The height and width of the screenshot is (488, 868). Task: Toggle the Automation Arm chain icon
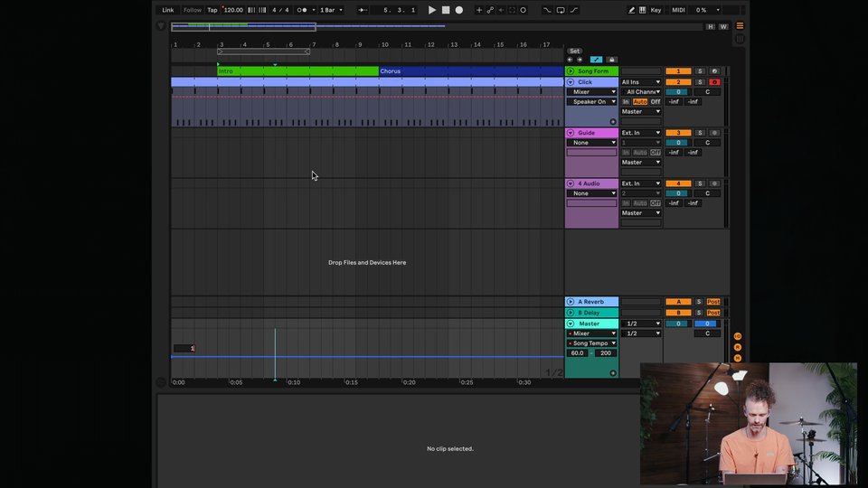click(490, 10)
